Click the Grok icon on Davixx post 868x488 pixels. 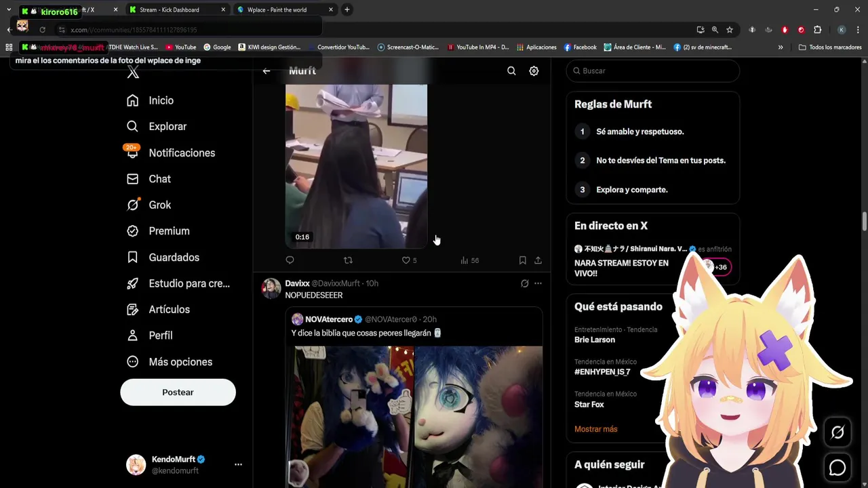click(524, 283)
